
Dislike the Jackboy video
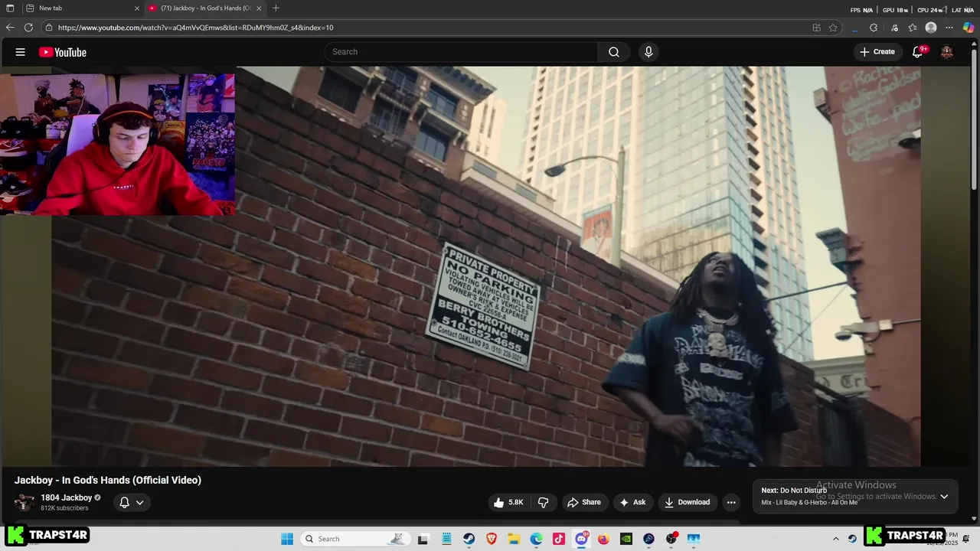pyautogui.click(x=544, y=502)
